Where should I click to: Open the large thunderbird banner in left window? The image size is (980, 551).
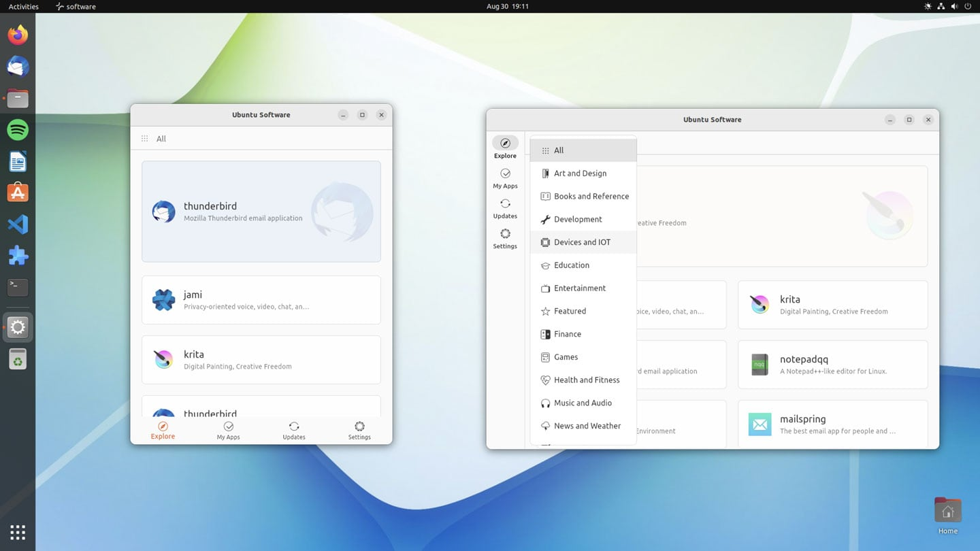[261, 212]
